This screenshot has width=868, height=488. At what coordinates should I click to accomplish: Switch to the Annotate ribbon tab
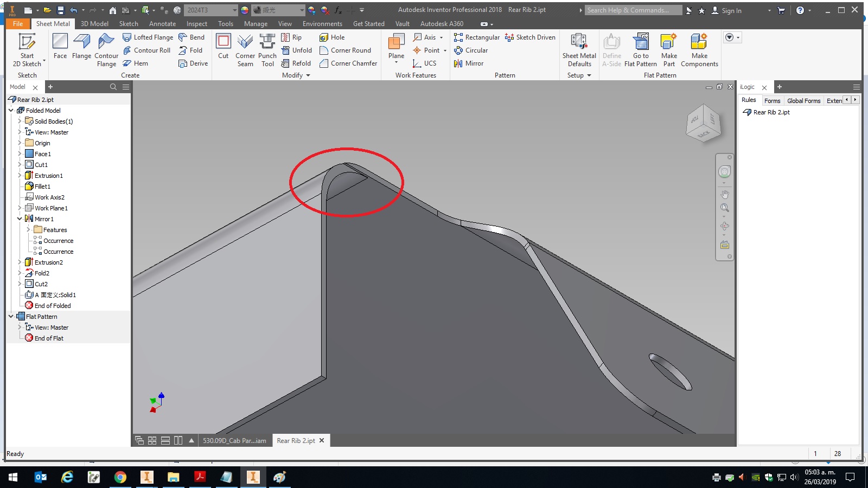click(x=162, y=23)
